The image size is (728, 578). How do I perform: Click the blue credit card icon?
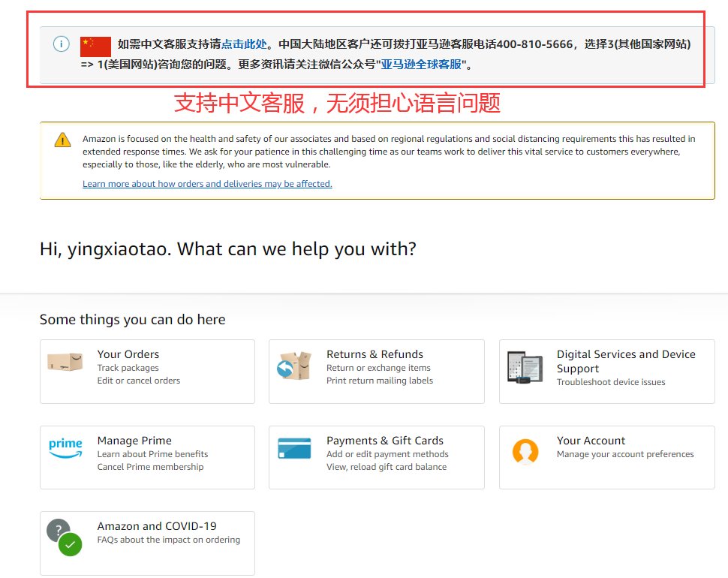point(294,448)
